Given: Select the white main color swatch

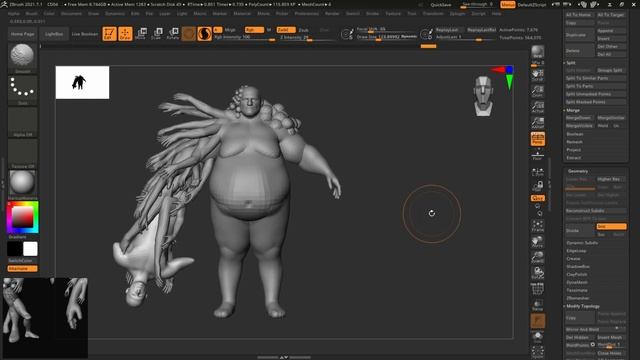Looking at the screenshot, I should [x=30, y=249].
